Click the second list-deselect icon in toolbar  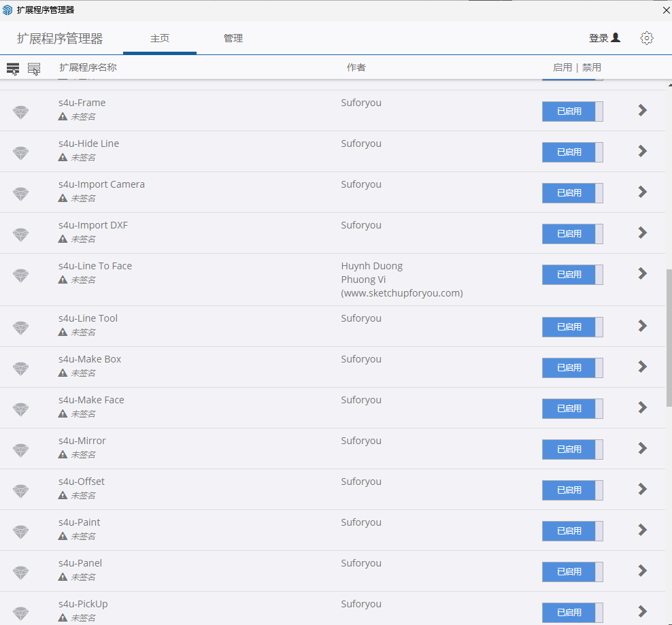point(34,69)
